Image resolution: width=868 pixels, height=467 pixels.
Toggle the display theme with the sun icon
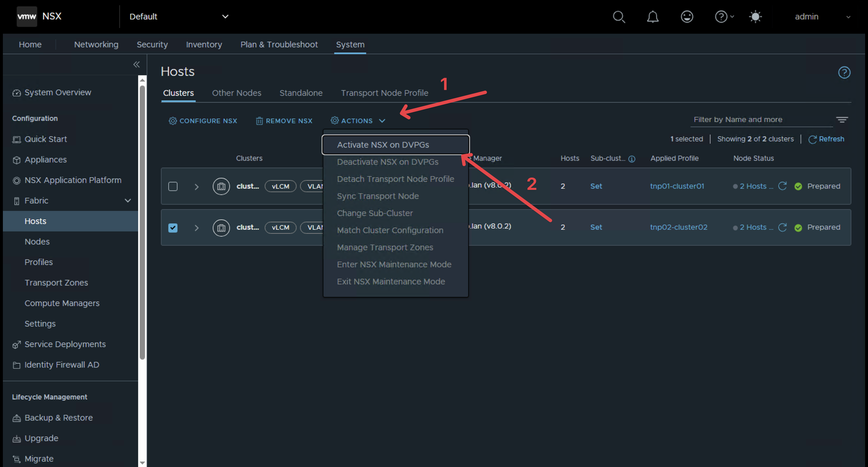(x=755, y=17)
